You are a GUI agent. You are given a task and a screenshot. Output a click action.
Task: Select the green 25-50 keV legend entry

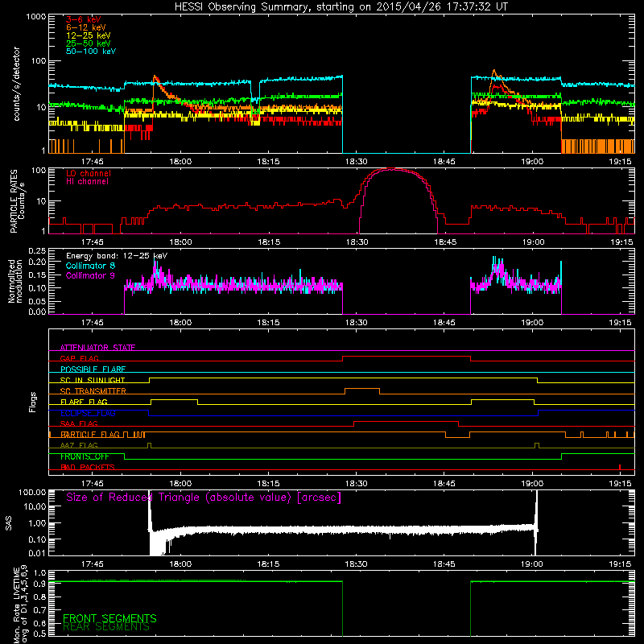pos(89,43)
